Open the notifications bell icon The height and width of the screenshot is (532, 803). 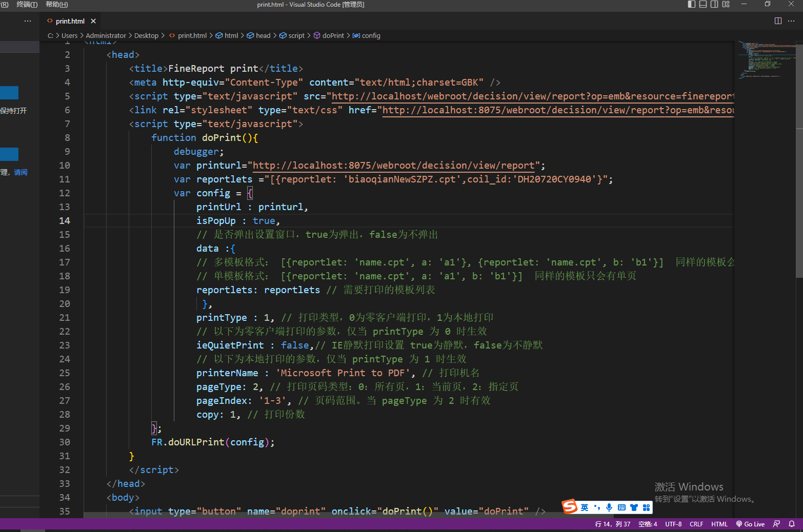(x=792, y=524)
